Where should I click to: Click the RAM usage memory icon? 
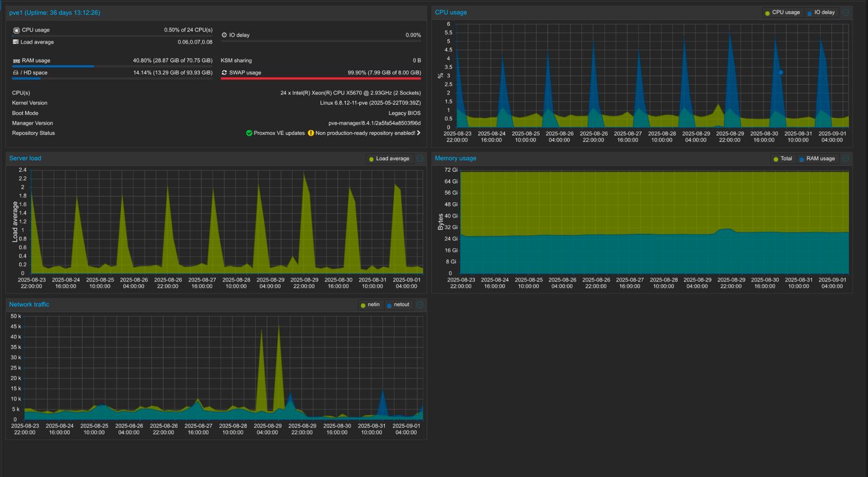tap(16, 61)
